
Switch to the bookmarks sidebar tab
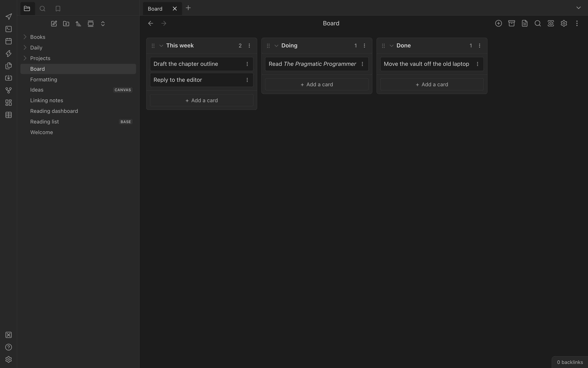(58, 9)
